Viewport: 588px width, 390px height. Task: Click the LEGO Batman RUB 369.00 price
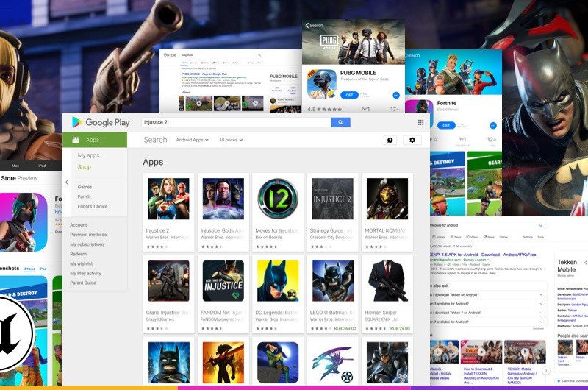(345, 329)
